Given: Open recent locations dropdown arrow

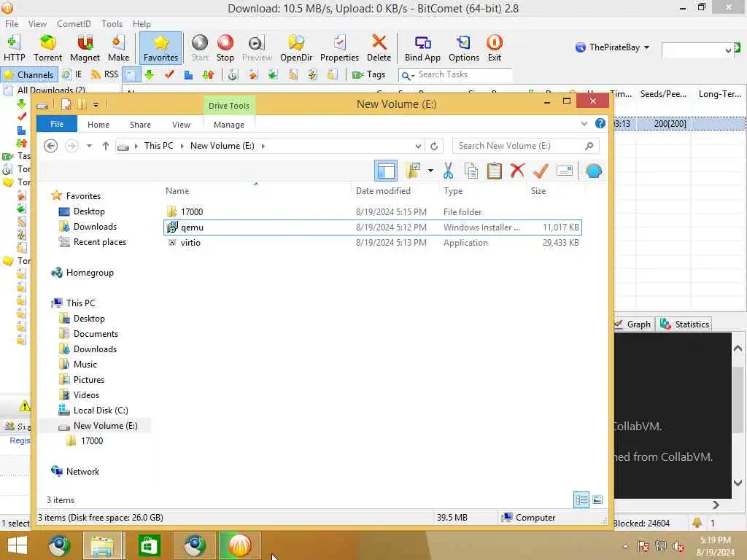Looking at the screenshot, I should pos(89,146).
